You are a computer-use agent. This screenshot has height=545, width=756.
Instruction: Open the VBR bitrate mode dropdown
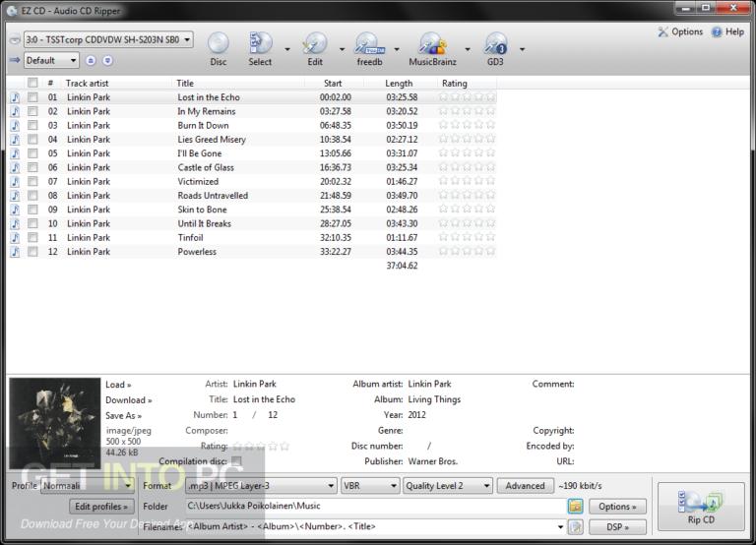coord(370,486)
